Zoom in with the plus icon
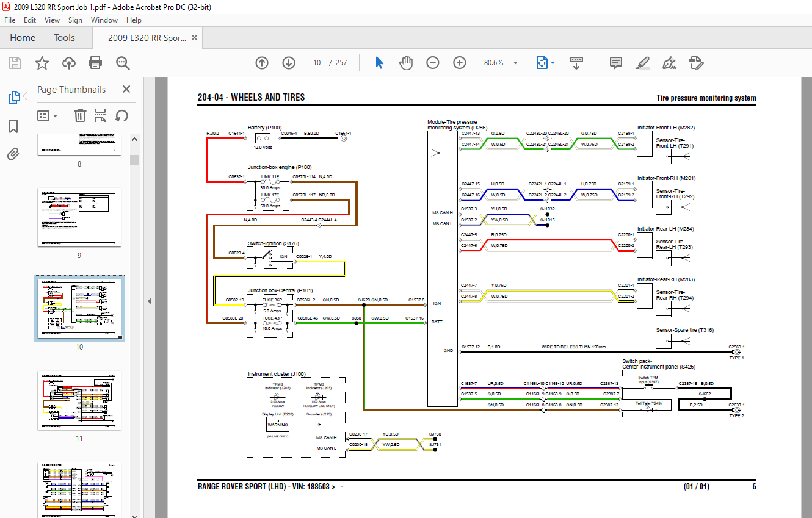Screen dimensions: 812x518 [460, 63]
